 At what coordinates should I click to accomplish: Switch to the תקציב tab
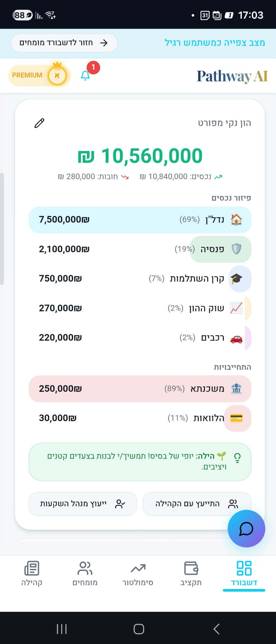pos(191,574)
